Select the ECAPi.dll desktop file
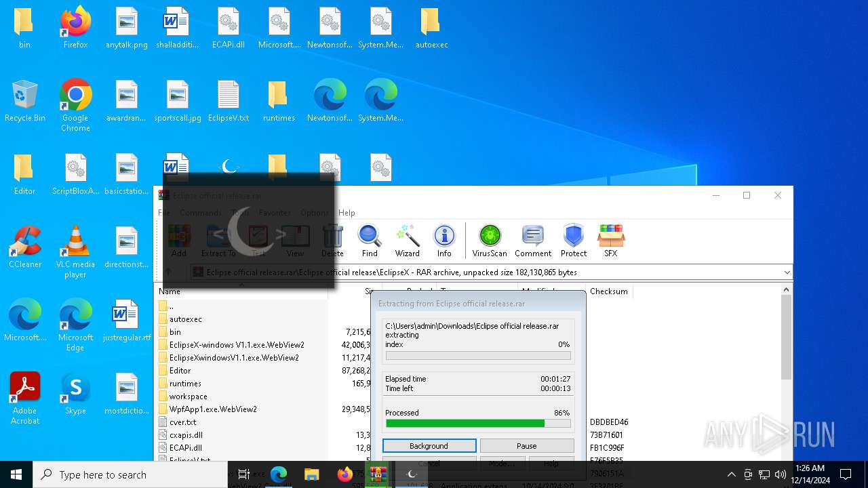868x488 pixels. coord(229,28)
